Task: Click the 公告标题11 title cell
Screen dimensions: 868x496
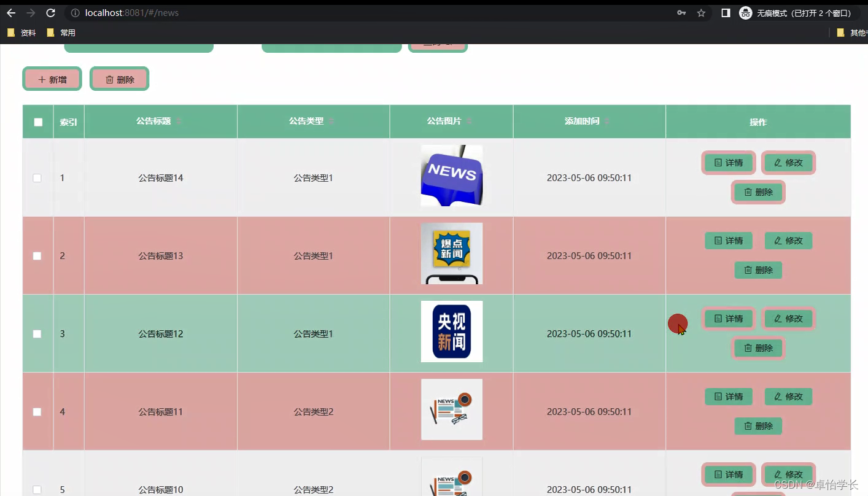Action: coord(161,412)
